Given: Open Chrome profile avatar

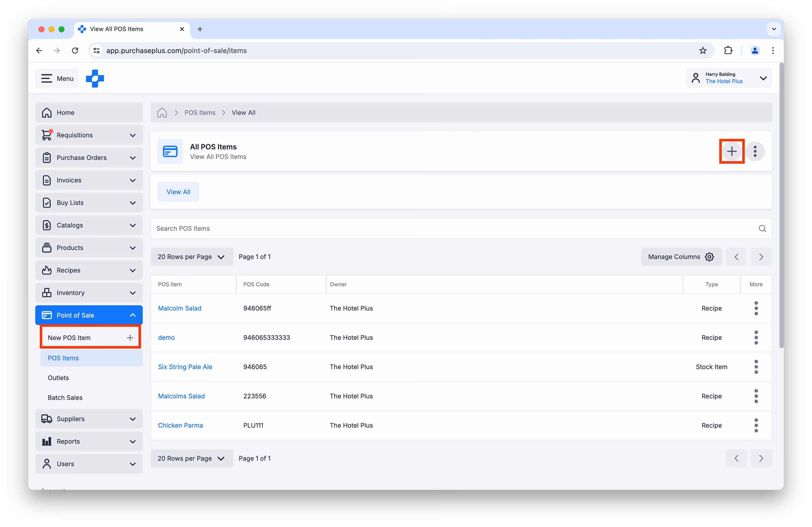Looking at the screenshot, I should click(x=755, y=51).
